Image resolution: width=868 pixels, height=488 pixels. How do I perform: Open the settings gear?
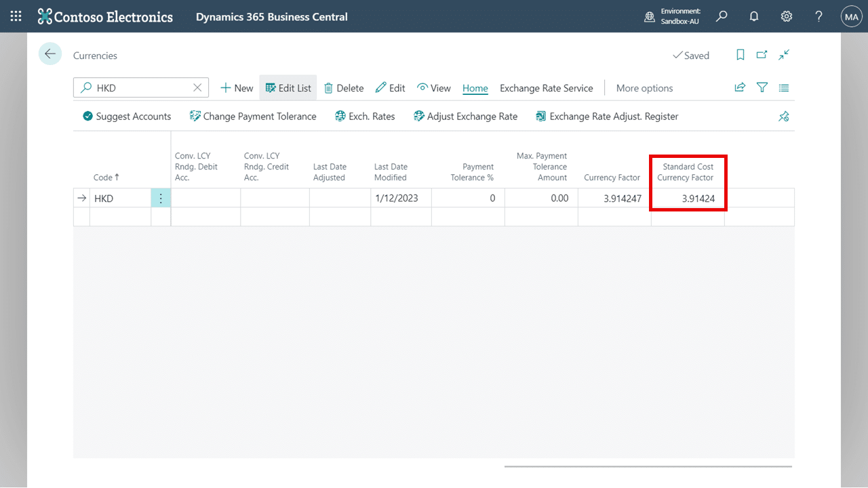[x=787, y=16]
